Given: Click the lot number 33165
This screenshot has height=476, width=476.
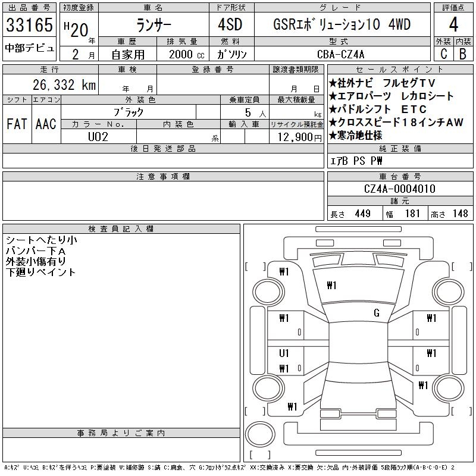Looking at the screenshot, I should pos(29,25).
